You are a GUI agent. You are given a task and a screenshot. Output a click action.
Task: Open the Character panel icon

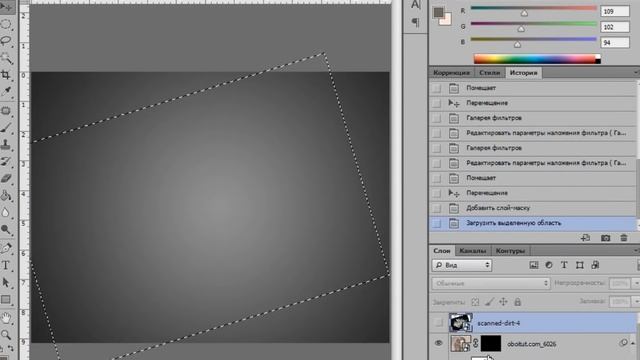pyautogui.click(x=416, y=5)
